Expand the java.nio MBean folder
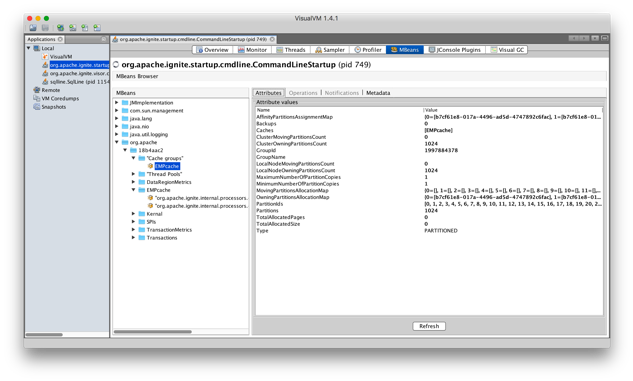This screenshot has height=381, width=633. tap(117, 126)
